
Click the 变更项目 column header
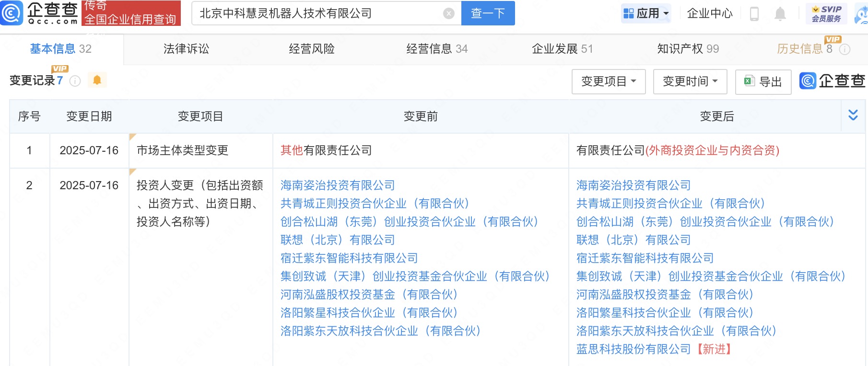200,116
